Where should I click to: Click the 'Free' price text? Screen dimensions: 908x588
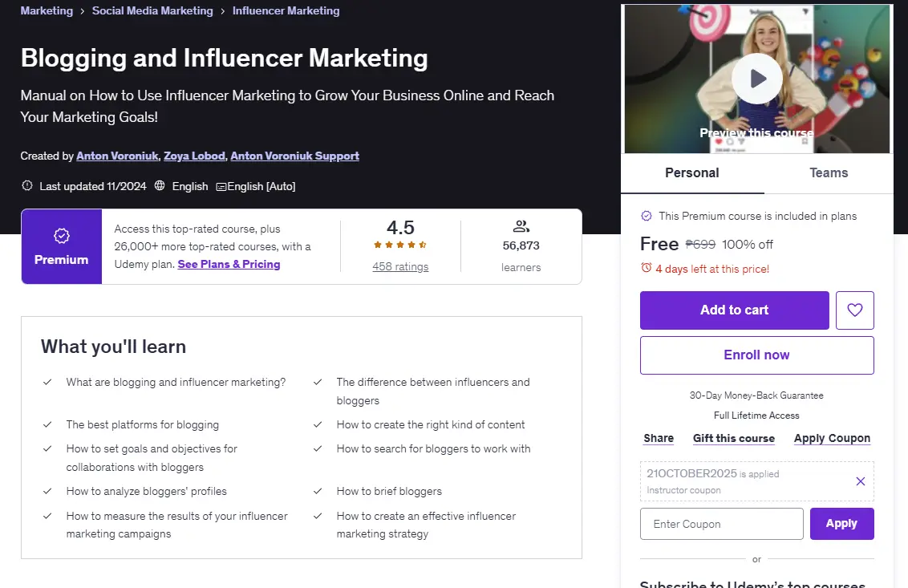[659, 244]
